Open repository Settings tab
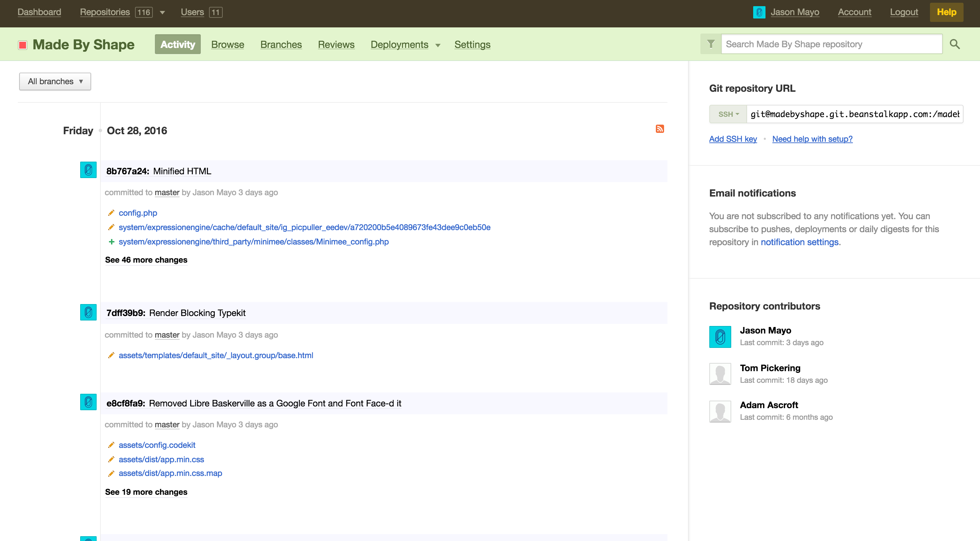This screenshot has width=980, height=541. coord(473,45)
